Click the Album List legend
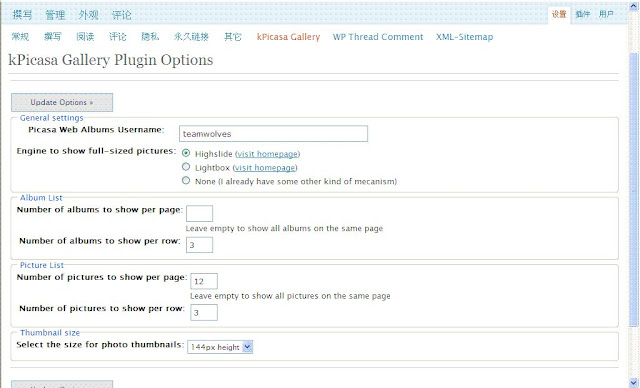This screenshot has height=388, width=640. (41, 198)
